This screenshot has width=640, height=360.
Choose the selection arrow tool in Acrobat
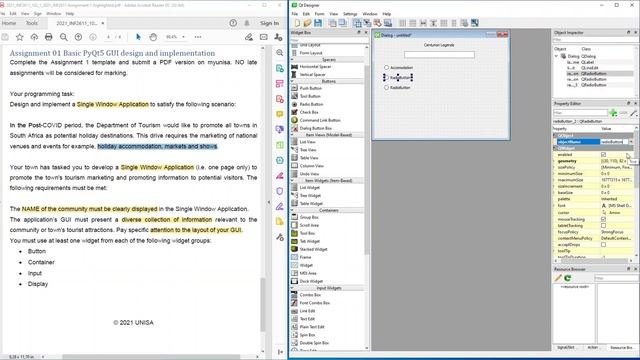coord(138,37)
